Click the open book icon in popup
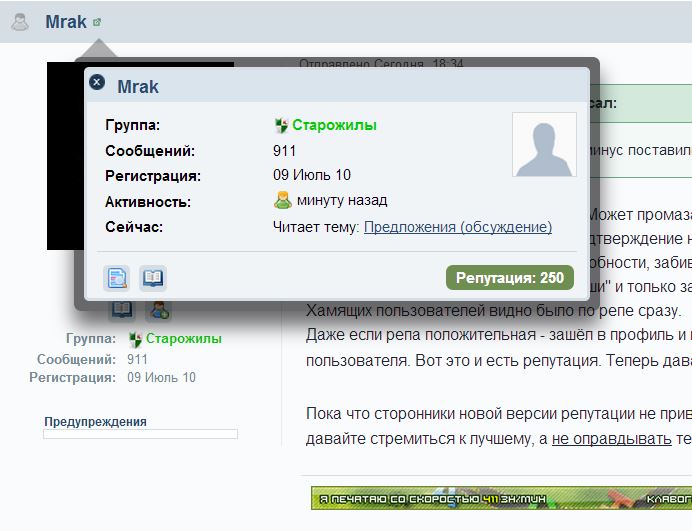The image size is (692, 531). [153, 278]
